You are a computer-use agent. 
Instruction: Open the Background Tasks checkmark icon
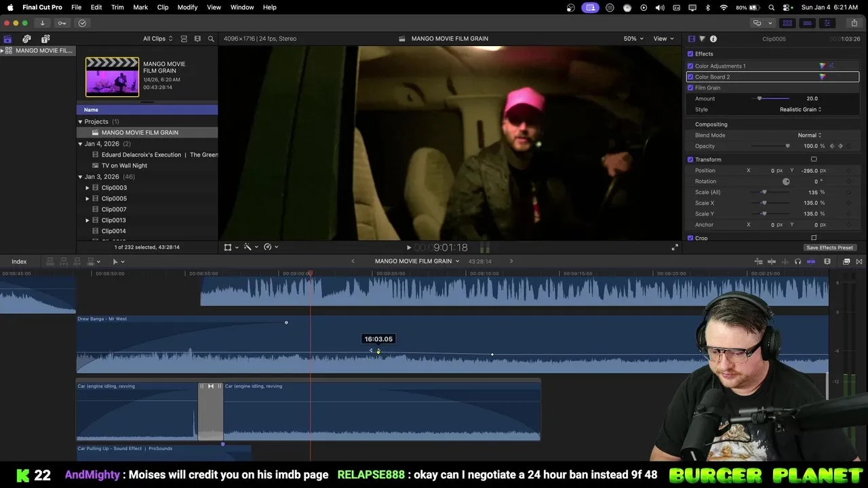click(82, 23)
